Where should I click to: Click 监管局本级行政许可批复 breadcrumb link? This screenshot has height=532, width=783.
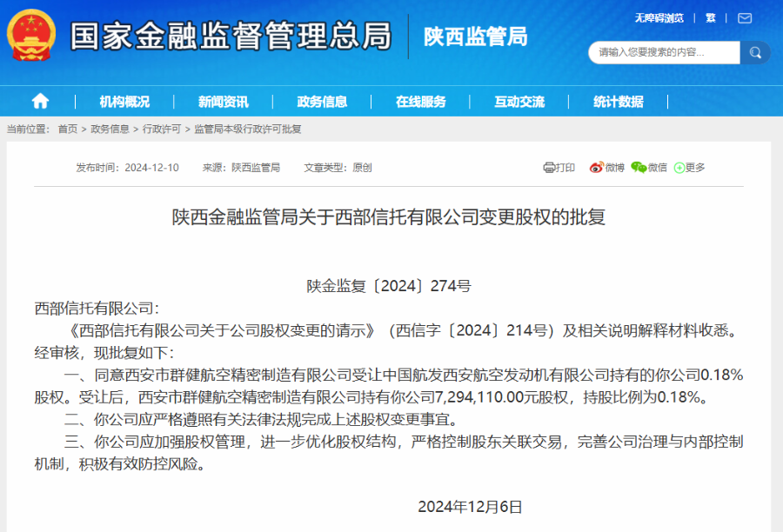pos(247,130)
